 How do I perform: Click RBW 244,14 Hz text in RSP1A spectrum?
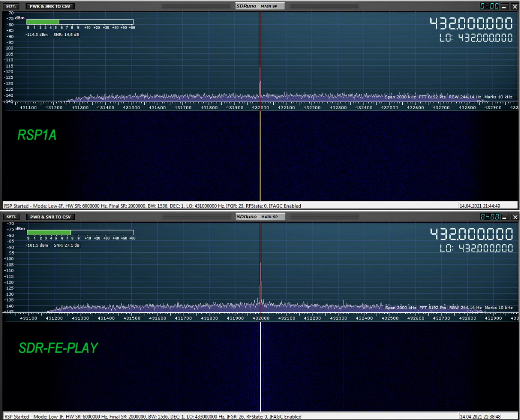(465, 97)
